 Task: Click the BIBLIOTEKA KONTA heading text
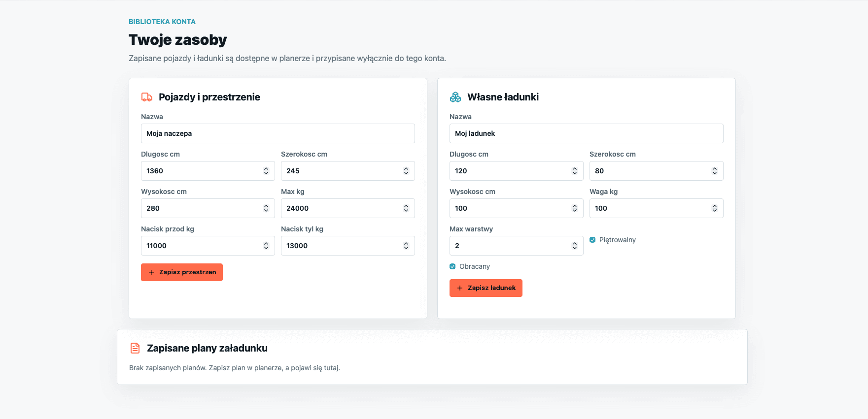pos(162,22)
